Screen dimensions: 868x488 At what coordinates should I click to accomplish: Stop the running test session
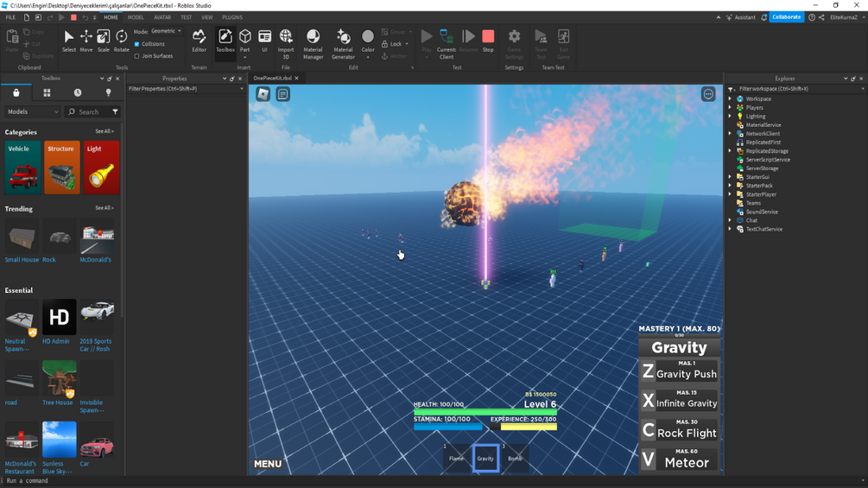488,41
